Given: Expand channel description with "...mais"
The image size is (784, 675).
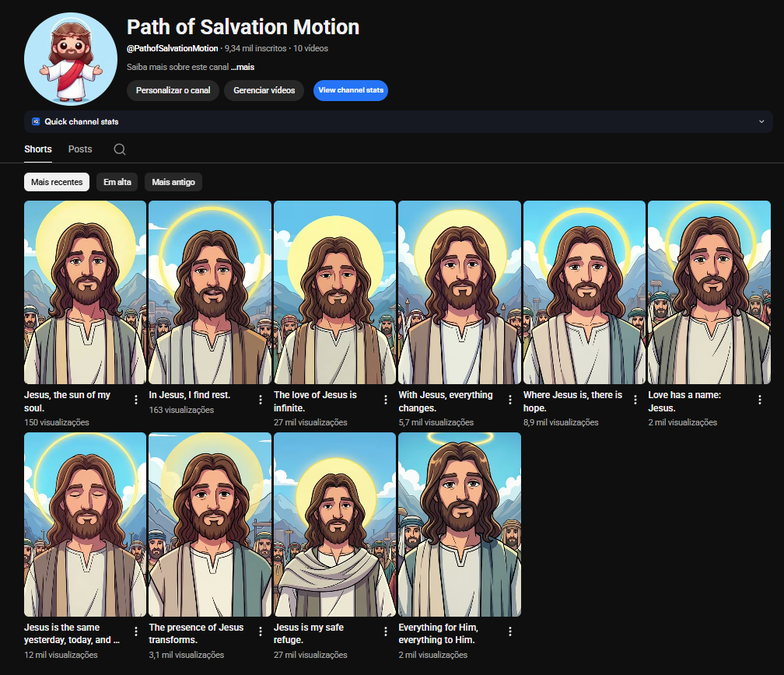Looking at the screenshot, I should click(x=243, y=67).
